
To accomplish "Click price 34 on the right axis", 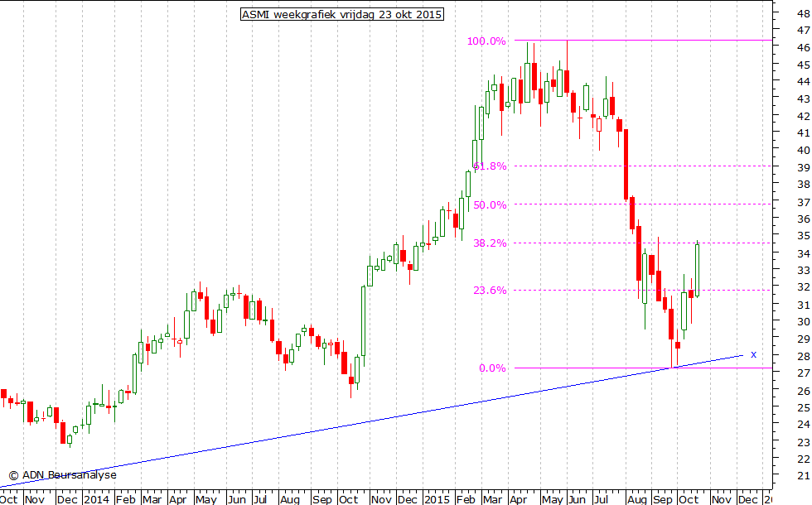I will 803,253.
